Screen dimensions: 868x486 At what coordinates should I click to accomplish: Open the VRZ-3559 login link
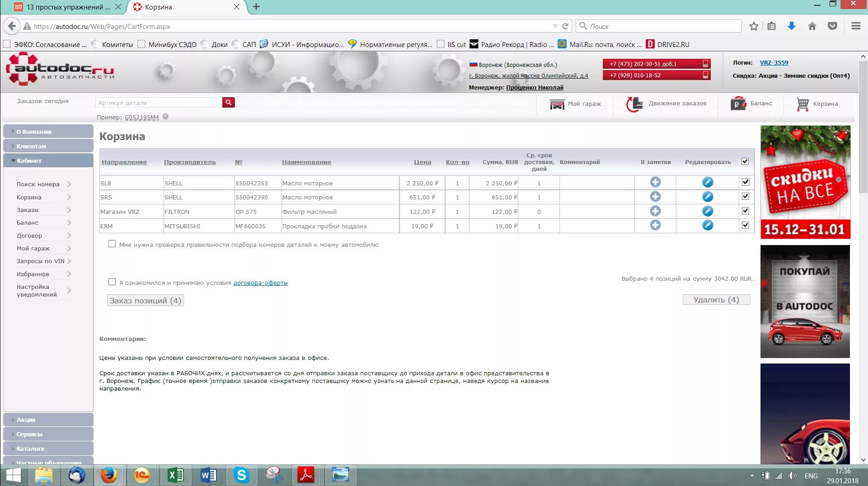[x=774, y=62]
